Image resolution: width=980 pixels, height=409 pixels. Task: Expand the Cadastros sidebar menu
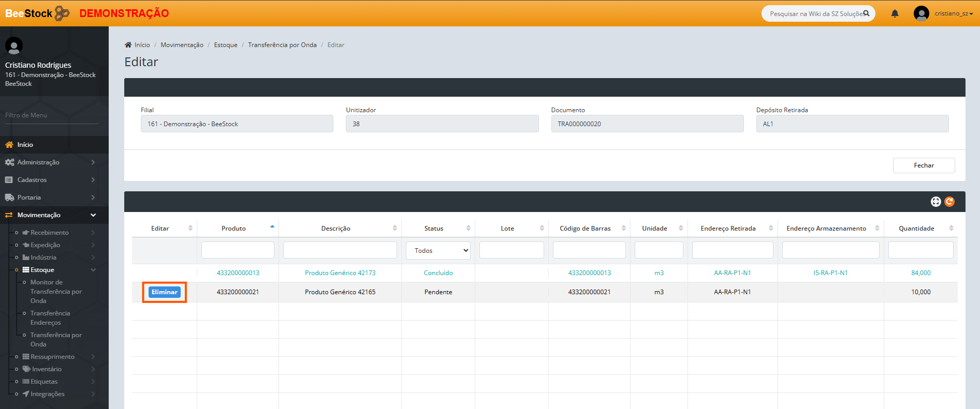click(x=32, y=180)
